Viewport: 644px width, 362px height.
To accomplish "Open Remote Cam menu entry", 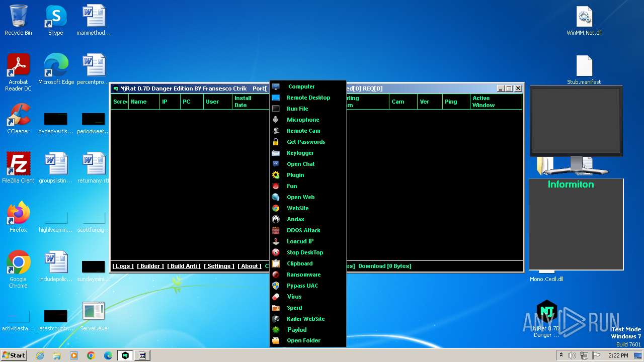I will tap(308, 131).
